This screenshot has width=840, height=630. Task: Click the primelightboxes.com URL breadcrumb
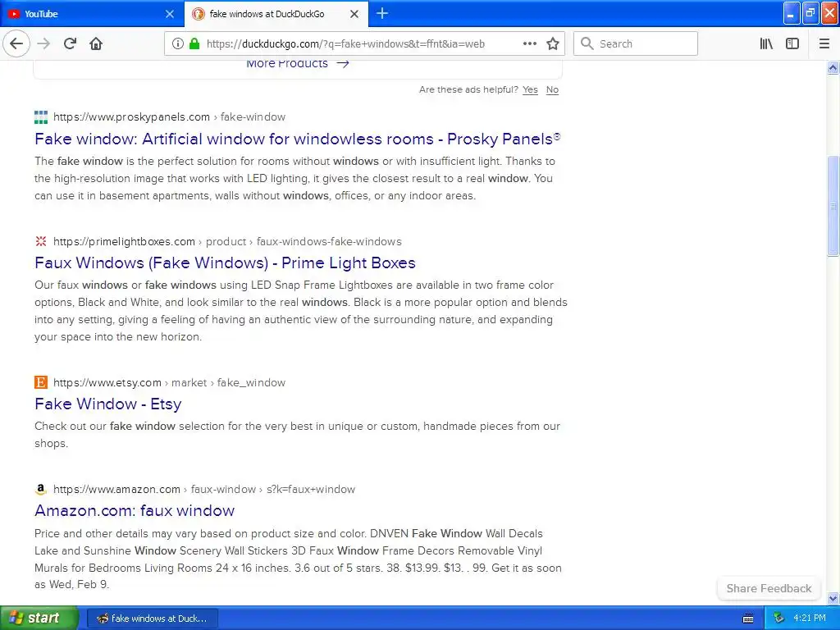coord(227,241)
